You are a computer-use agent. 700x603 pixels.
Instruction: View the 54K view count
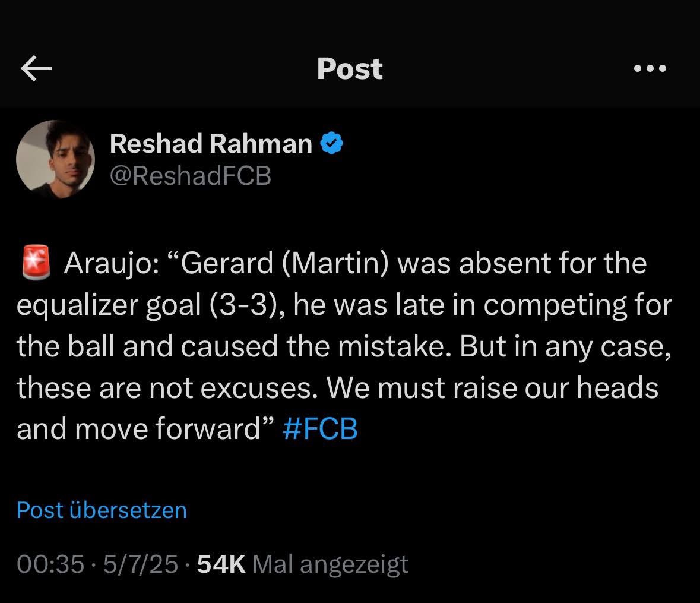(x=221, y=564)
